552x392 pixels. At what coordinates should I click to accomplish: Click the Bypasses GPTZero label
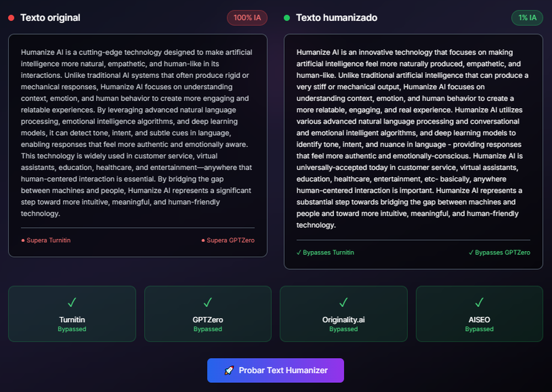pyautogui.click(x=502, y=252)
